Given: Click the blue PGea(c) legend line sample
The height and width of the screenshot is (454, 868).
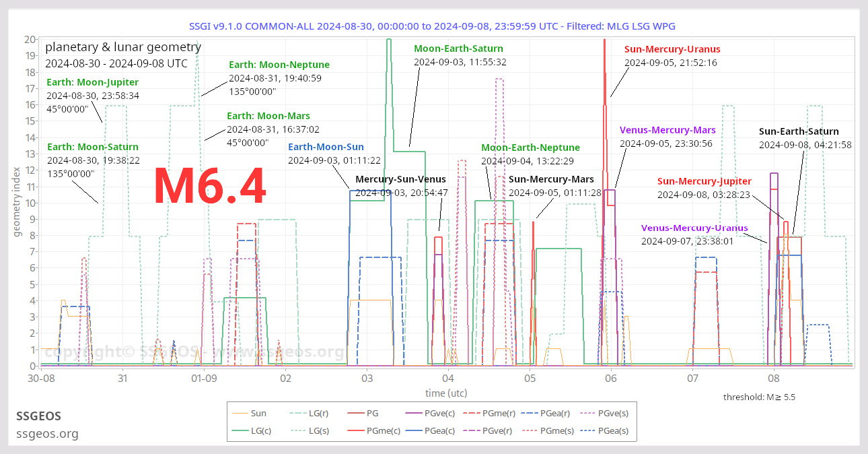Looking at the screenshot, I should pos(414,431).
